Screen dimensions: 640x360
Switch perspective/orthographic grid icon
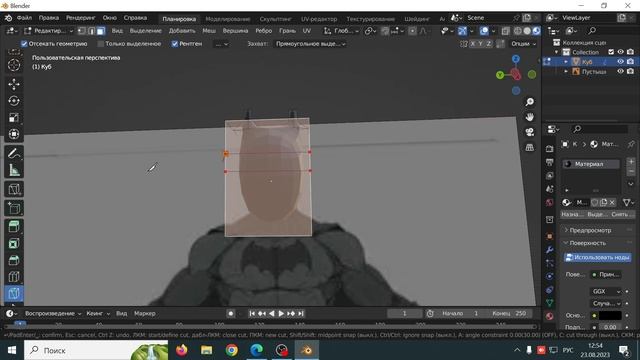[529, 147]
